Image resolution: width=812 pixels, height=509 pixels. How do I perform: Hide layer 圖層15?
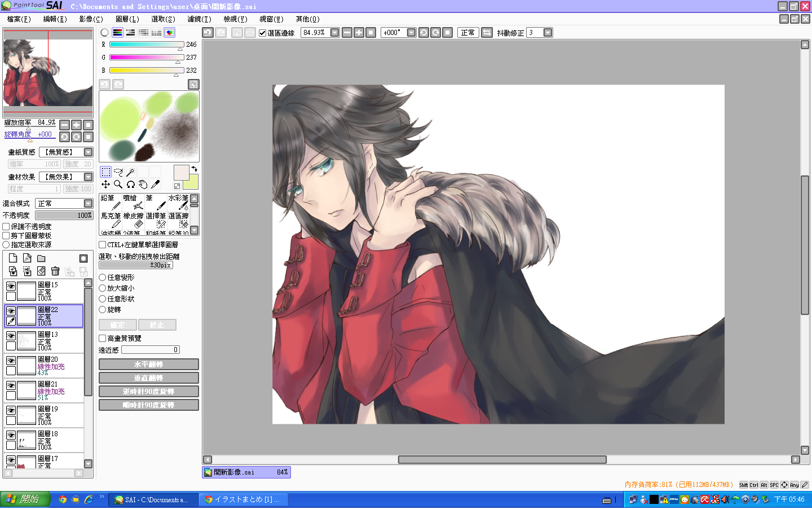(11, 286)
